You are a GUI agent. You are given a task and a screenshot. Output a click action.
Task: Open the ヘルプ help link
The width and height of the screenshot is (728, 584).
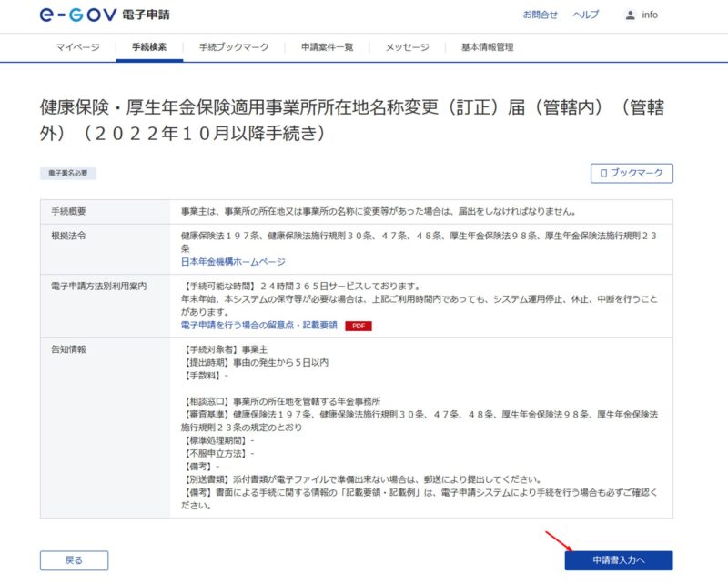click(585, 15)
